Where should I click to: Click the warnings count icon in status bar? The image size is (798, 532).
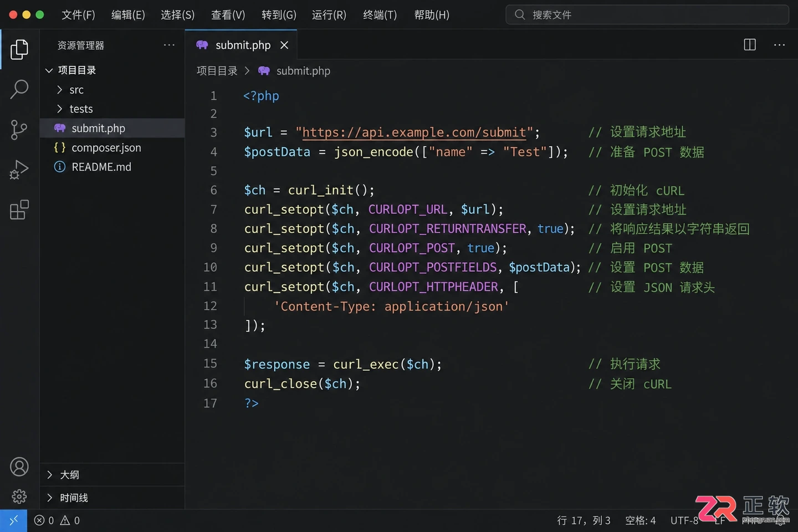[65, 520]
